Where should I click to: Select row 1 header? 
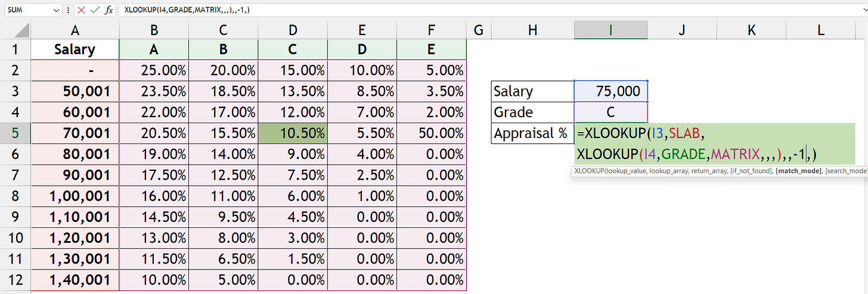pyautogui.click(x=15, y=49)
